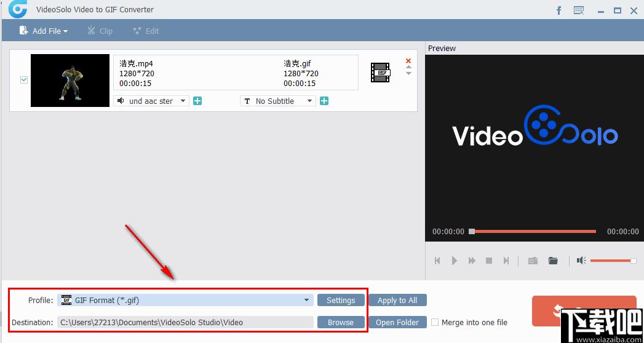Select the 浩克.mp4 video thumbnail
Viewport: 644px width, 343px height.
[x=70, y=81]
